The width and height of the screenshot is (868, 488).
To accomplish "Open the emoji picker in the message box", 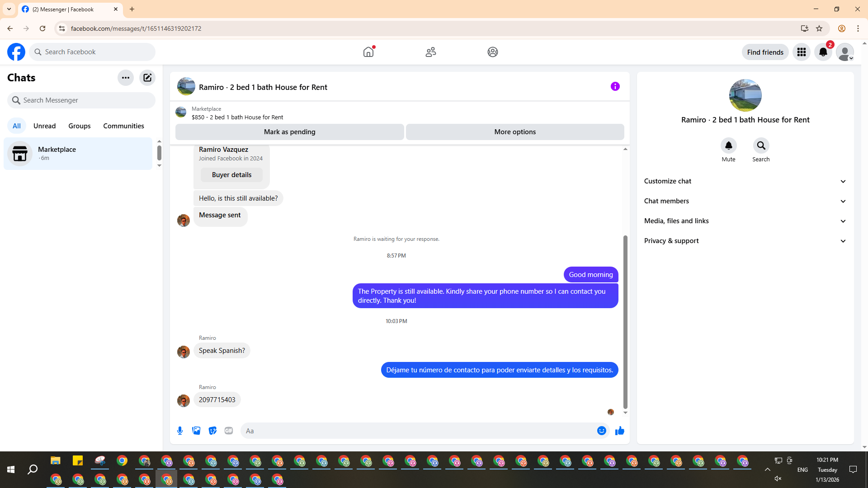I will [601, 431].
